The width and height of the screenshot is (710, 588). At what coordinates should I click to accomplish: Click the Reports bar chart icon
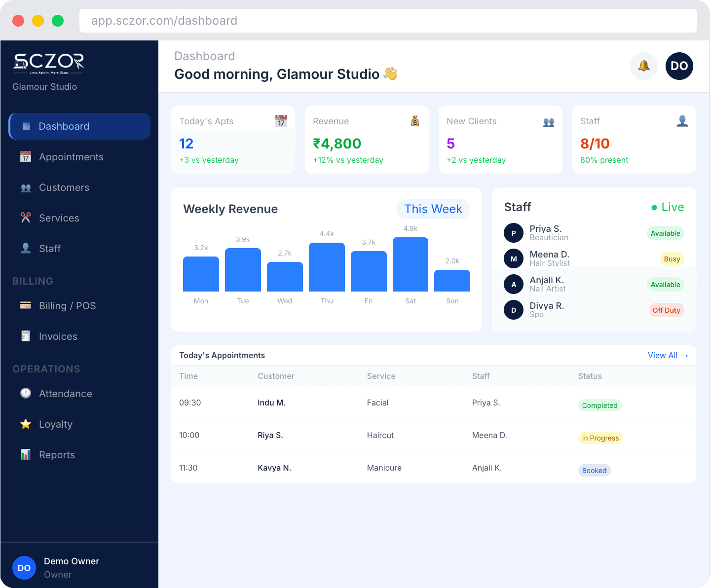pyautogui.click(x=26, y=455)
